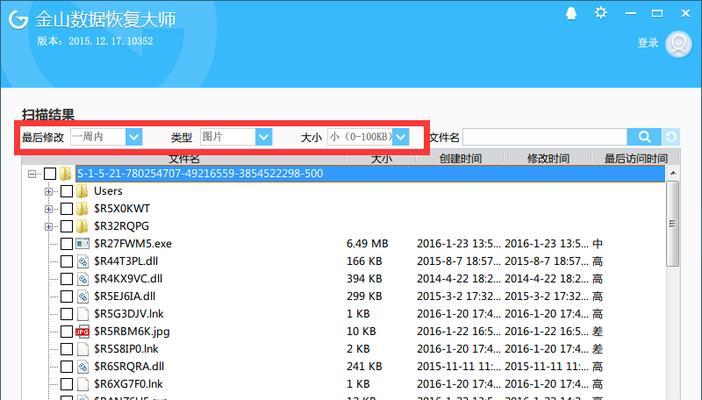Viewport: 702px width, 400px height.
Task: Click the $R5S8IP0.lnk file icon
Action: click(82, 349)
